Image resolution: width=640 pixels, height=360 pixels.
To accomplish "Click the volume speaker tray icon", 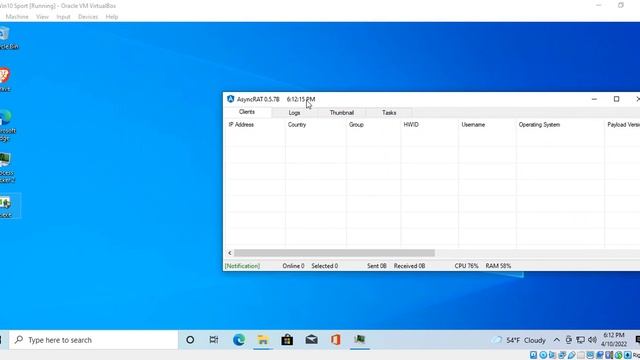I will (593, 340).
